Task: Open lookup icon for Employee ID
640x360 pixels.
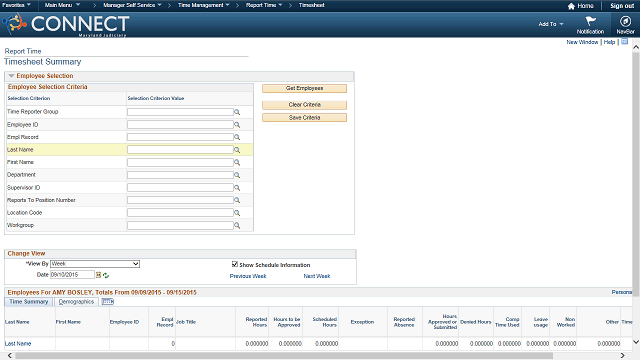Action: tap(237, 125)
